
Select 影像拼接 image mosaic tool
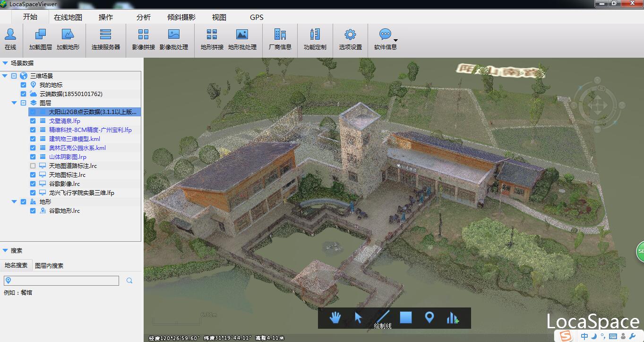point(143,35)
